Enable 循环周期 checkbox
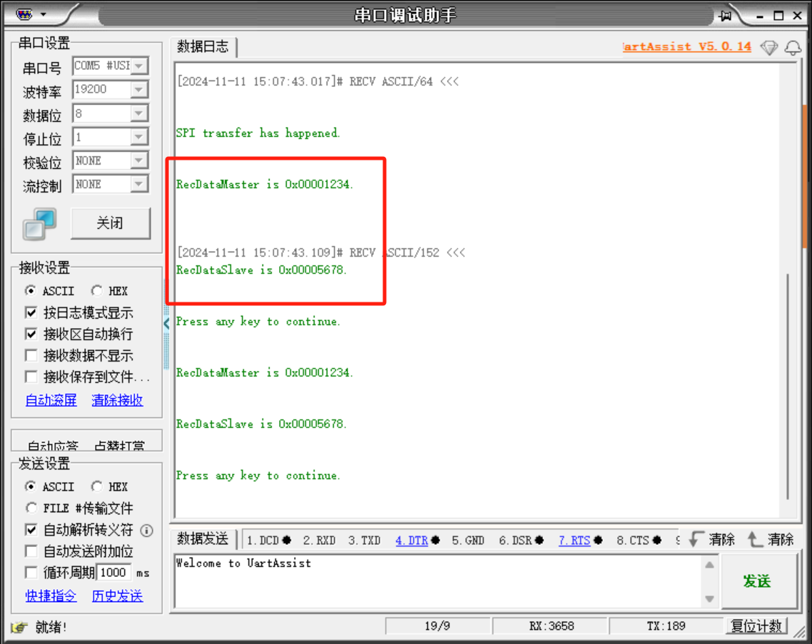The height and width of the screenshot is (644, 812). click(31, 573)
